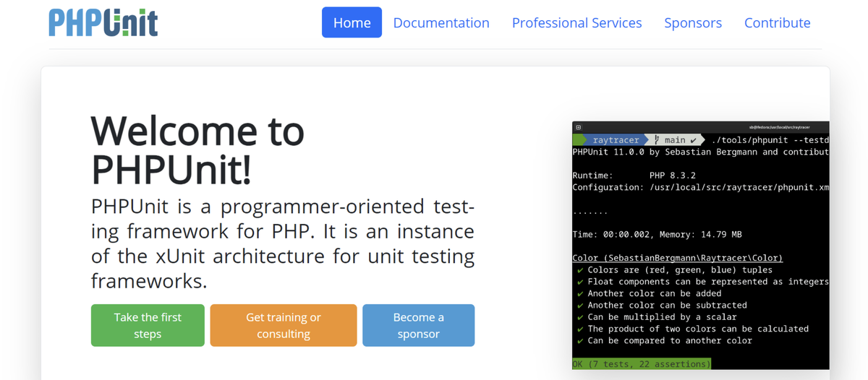Viewport: 868px width, 380px height.
Task: Open the Sponsors page
Action: [693, 22]
